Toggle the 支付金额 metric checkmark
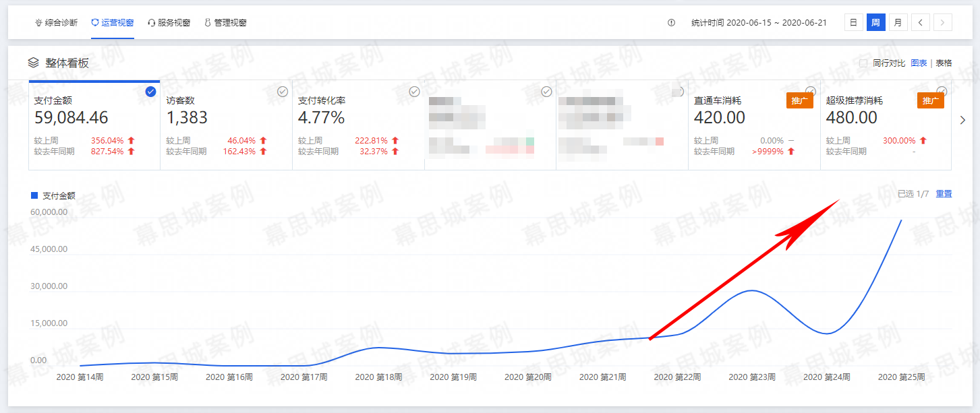 (x=151, y=92)
